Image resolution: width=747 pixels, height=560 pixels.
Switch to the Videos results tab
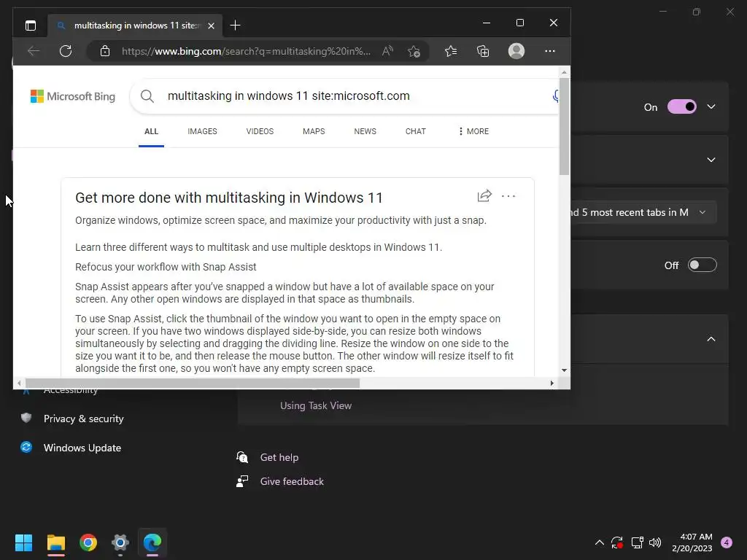[x=260, y=131]
